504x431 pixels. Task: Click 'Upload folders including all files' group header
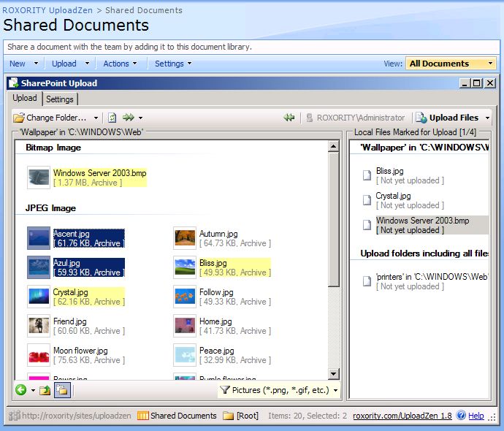click(x=424, y=253)
